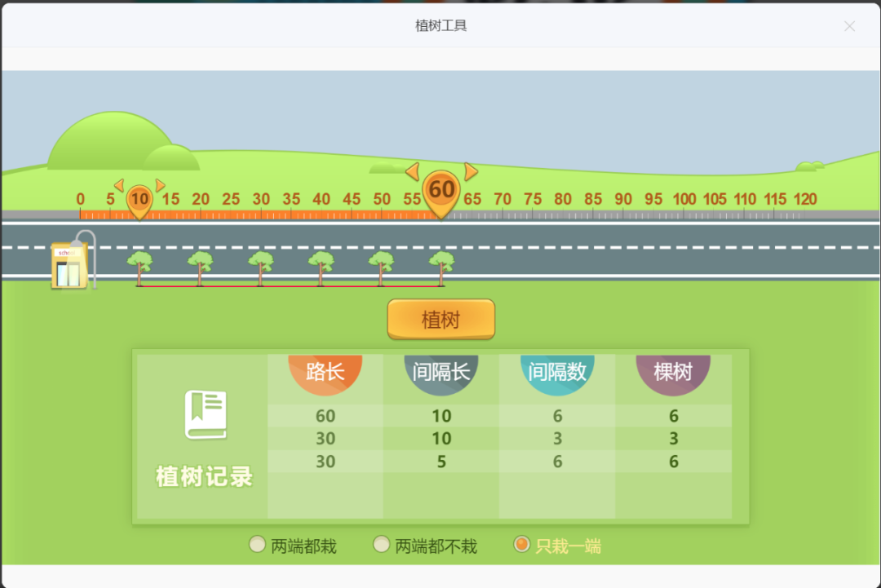
Task: Close the 植树工具 dialog
Action: pos(850,26)
